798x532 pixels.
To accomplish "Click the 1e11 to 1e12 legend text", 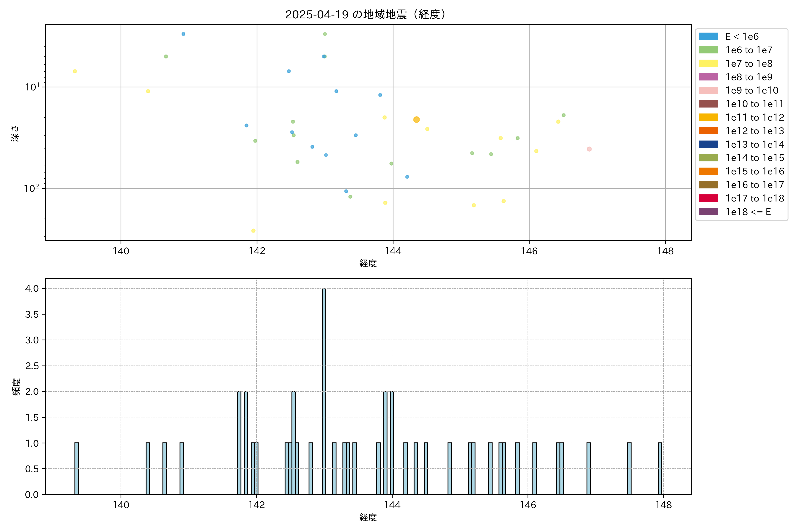I will pos(755,117).
